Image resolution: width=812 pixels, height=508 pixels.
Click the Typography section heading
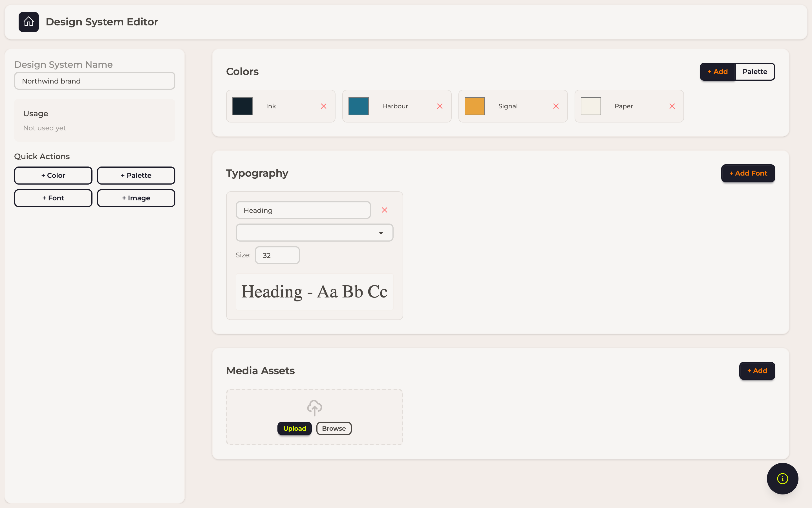257,173
